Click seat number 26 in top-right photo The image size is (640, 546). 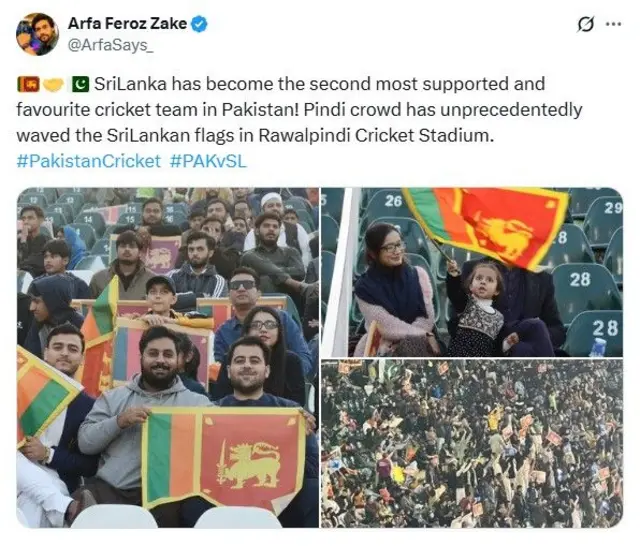[393, 201]
